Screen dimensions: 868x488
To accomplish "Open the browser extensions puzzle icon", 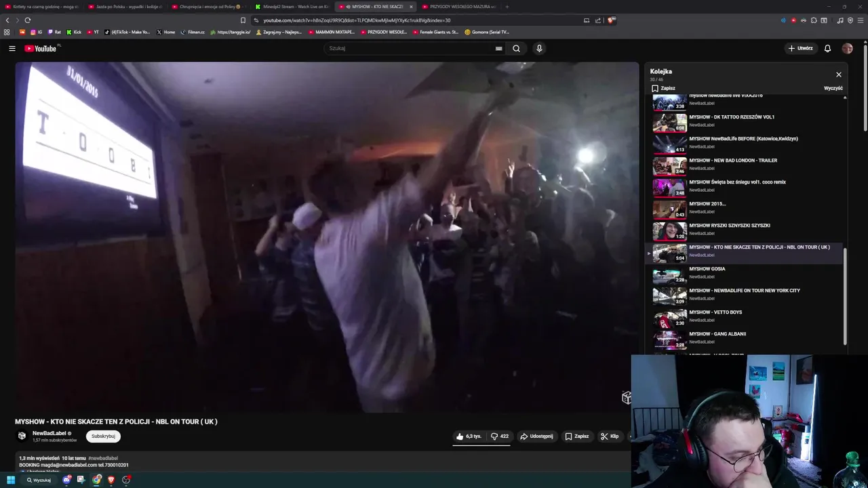I will pos(814,20).
